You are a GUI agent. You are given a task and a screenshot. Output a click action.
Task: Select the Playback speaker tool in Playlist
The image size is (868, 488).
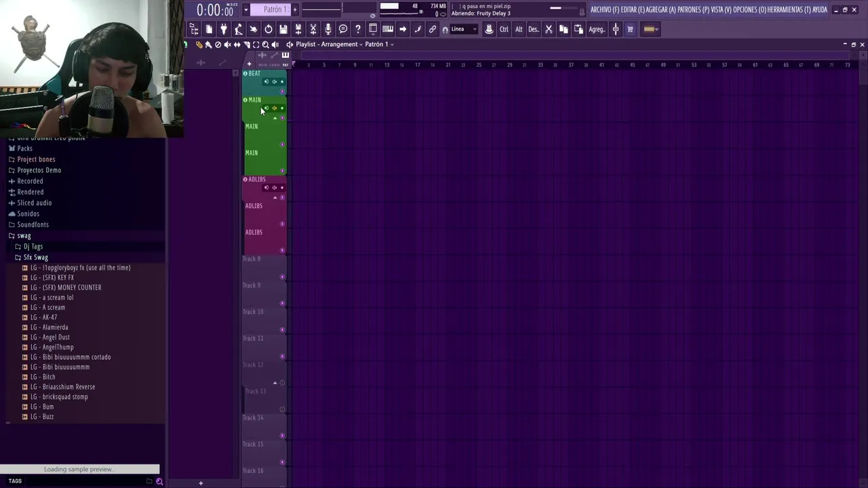275,45
